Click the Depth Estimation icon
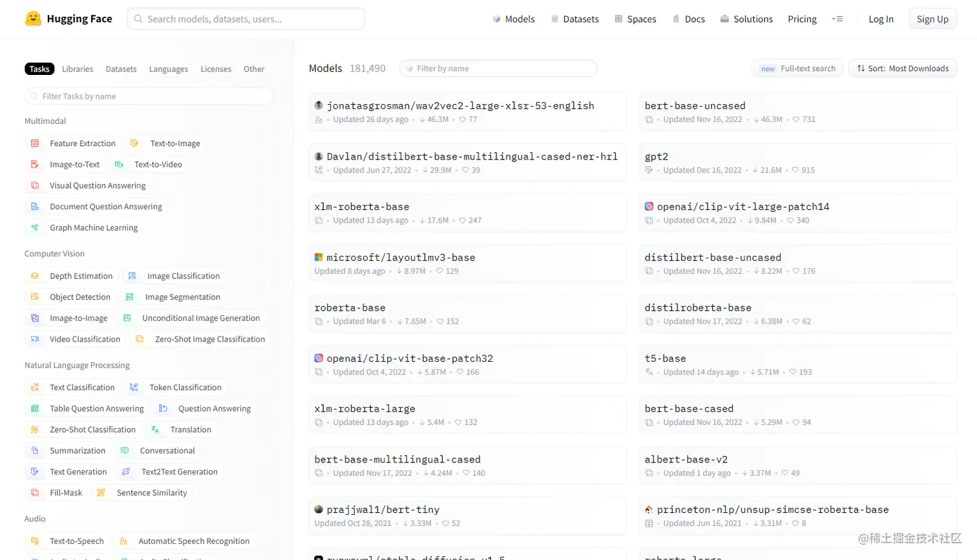Viewport: 977px width, 560px height. click(35, 276)
